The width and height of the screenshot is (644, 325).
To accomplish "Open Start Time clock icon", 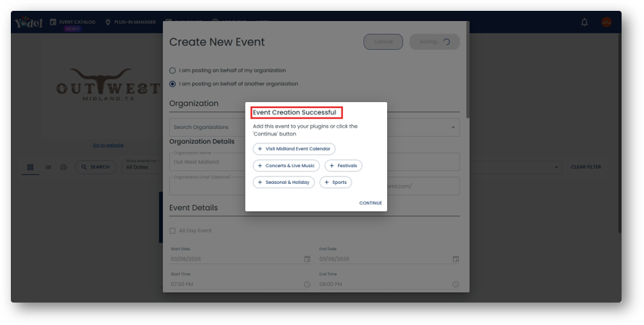I will click(307, 284).
